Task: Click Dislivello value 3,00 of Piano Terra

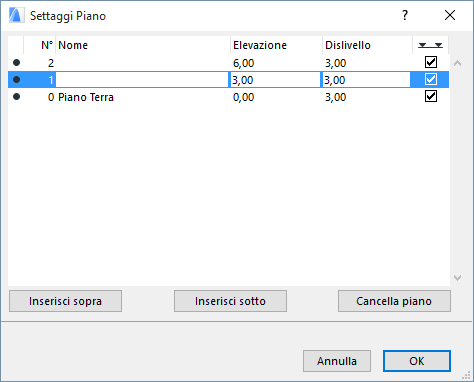Action: point(336,97)
